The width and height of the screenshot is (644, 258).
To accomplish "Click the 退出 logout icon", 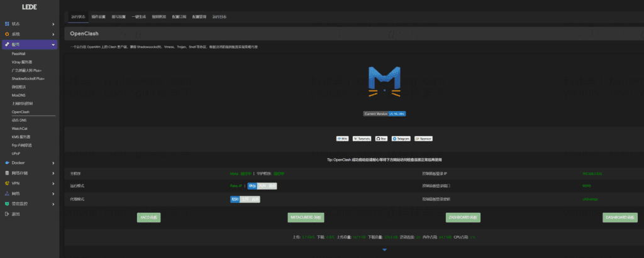I will (7, 214).
